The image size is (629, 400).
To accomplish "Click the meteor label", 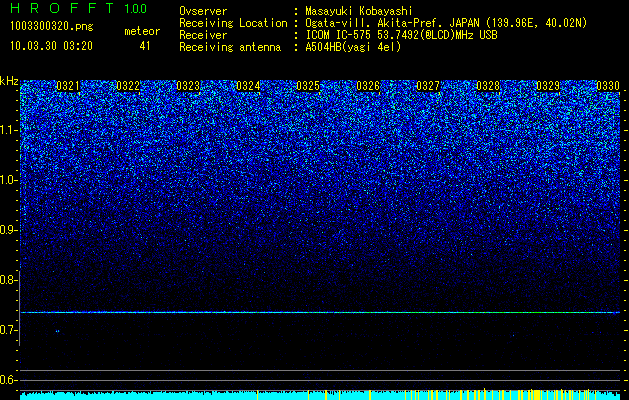I will coord(142,31).
